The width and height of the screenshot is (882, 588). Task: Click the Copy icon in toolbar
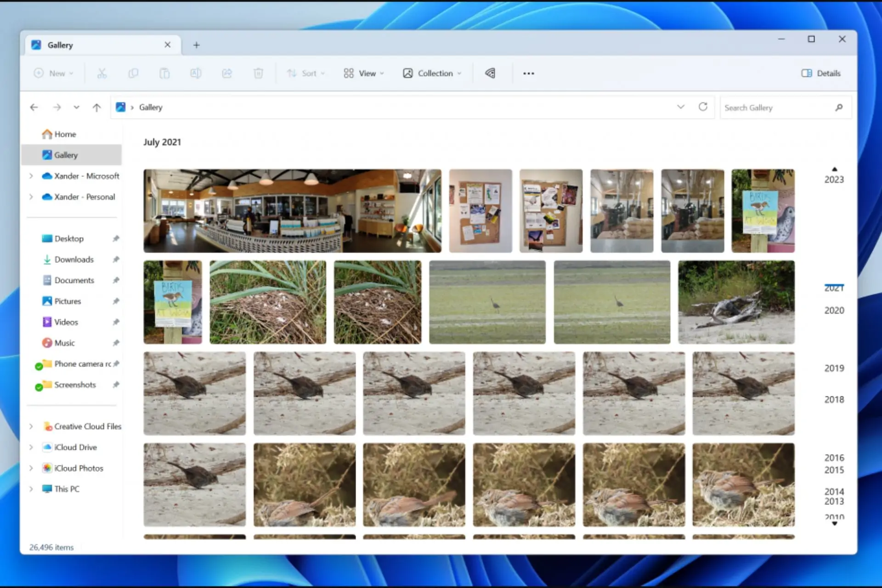coord(133,73)
